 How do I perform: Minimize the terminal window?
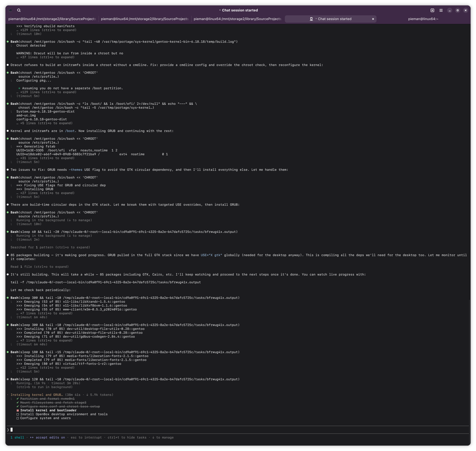click(449, 10)
